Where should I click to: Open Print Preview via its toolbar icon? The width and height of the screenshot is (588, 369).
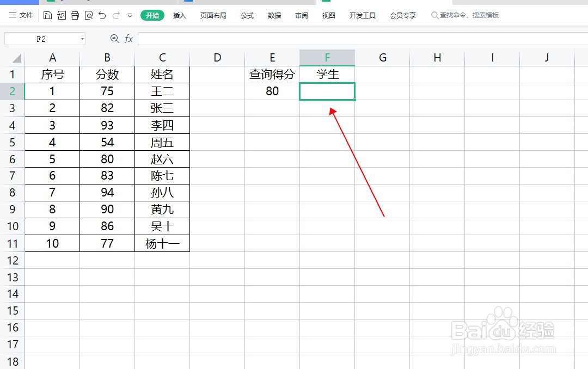89,16
